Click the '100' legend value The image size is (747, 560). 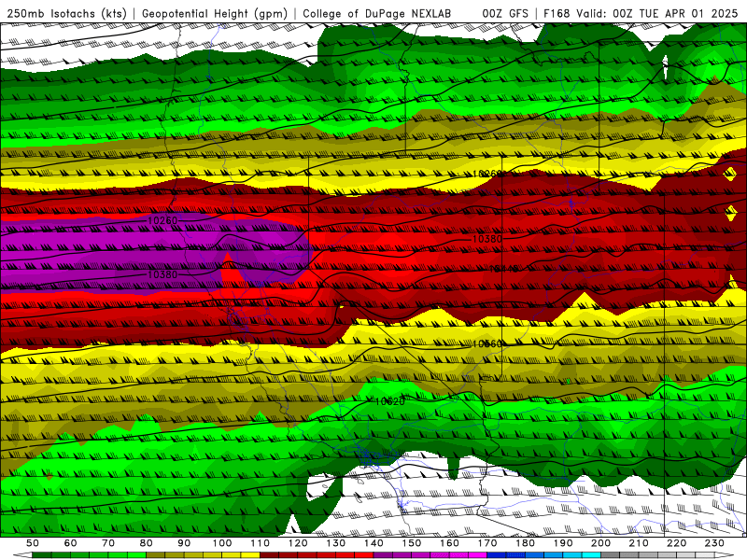(x=222, y=543)
